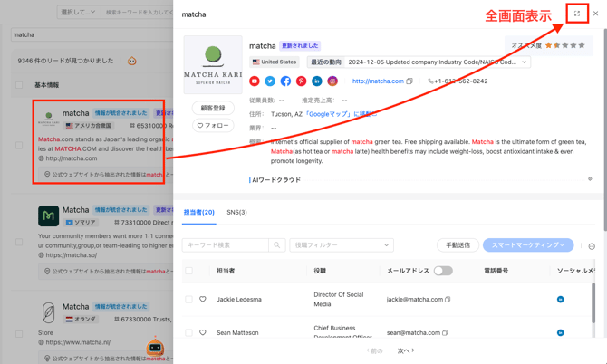
Task: Open the matcha Instagram profile icon
Action: (332, 81)
